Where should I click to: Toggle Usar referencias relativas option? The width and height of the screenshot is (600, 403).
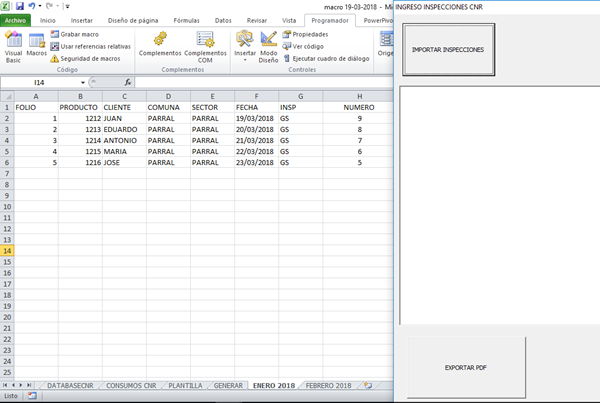tap(93, 46)
